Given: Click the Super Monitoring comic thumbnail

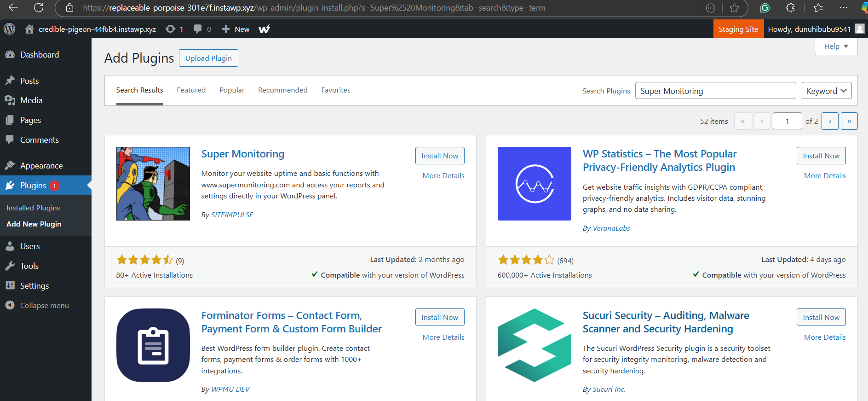Looking at the screenshot, I should point(153,184).
